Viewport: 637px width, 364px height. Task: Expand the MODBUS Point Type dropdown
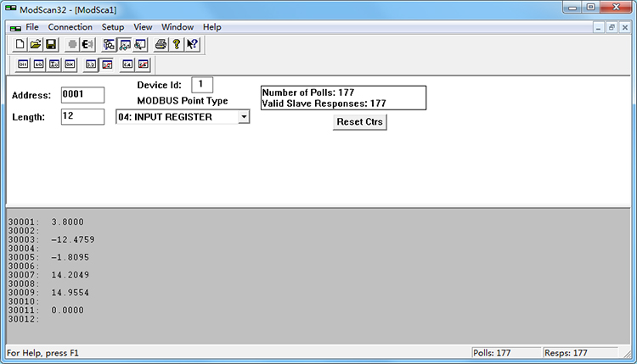pyautogui.click(x=243, y=117)
